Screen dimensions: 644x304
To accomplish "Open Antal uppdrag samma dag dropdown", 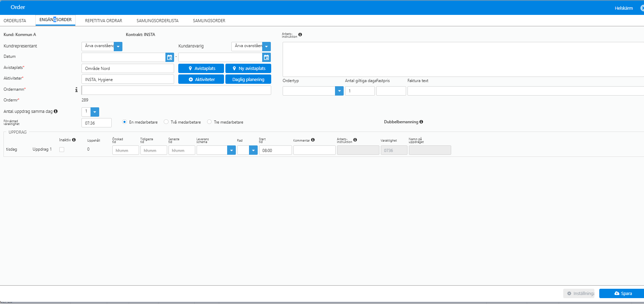I will [95, 112].
